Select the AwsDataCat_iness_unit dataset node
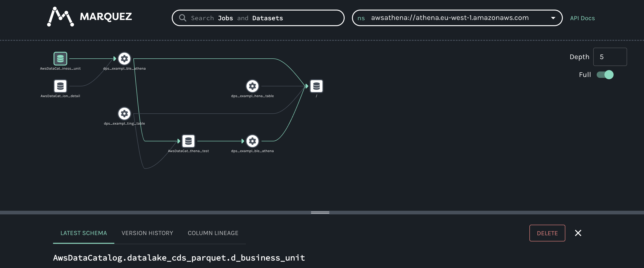This screenshot has height=268, width=644. (60, 58)
